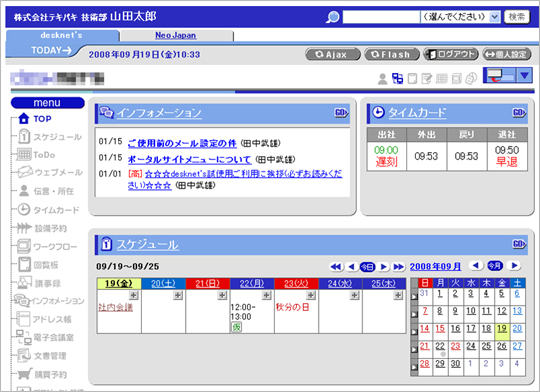Viewport: 540px width, 392px height.
Task: Expand week row of 28 in mini calendar
Action: pyautogui.click(x=414, y=368)
